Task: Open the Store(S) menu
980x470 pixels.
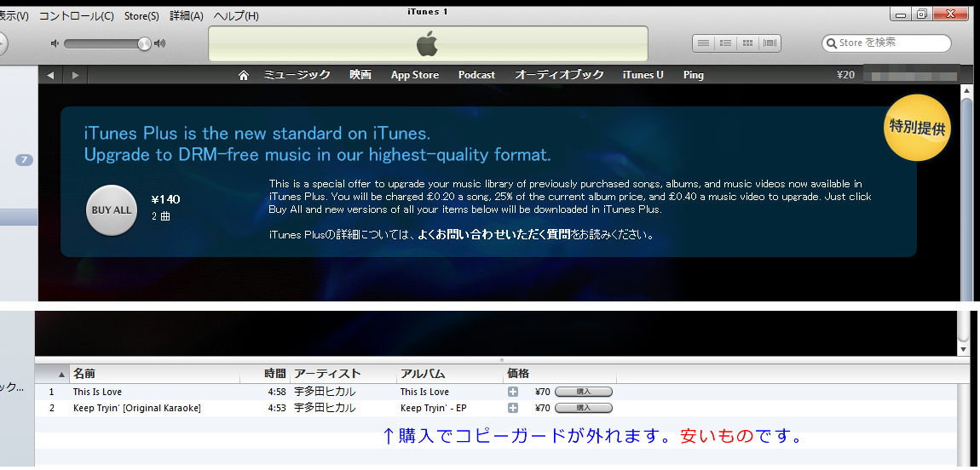Action: pyautogui.click(x=141, y=16)
